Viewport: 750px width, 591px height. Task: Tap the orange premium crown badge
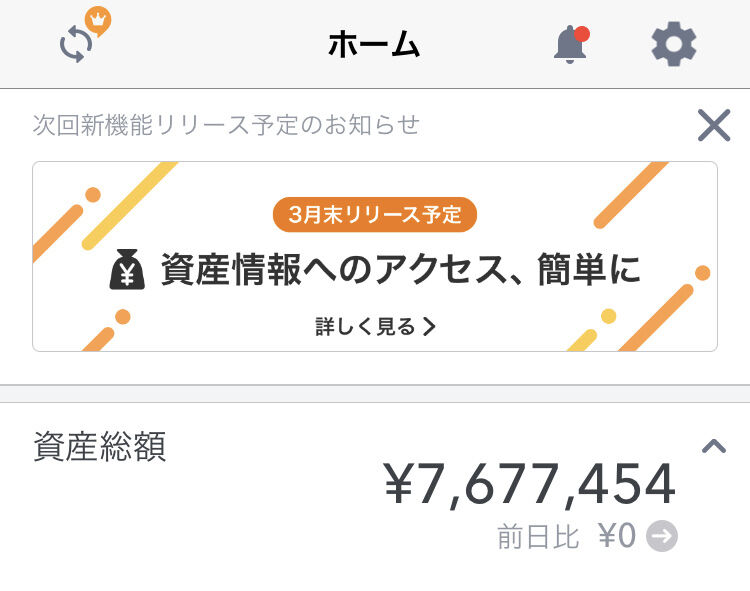click(98, 21)
